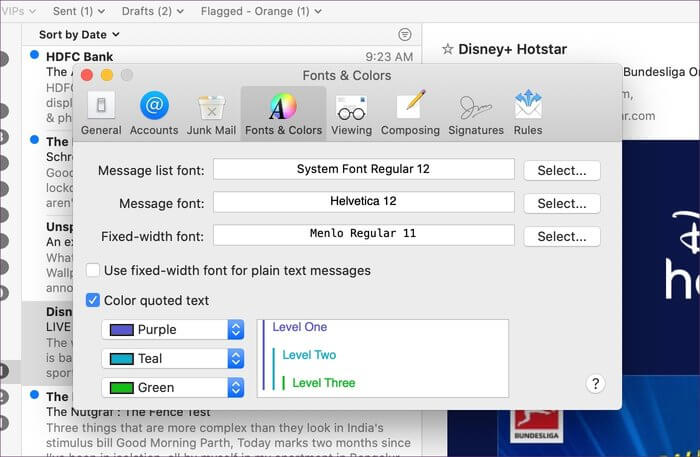Enable fixed-width font for plain text messages

tap(93, 270)
